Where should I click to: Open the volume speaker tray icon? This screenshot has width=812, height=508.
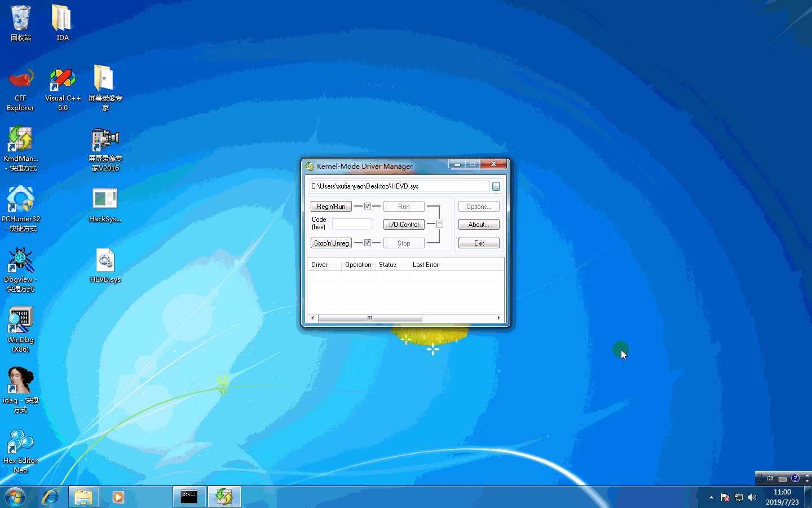pyautogui.click(x=752, y=497)
